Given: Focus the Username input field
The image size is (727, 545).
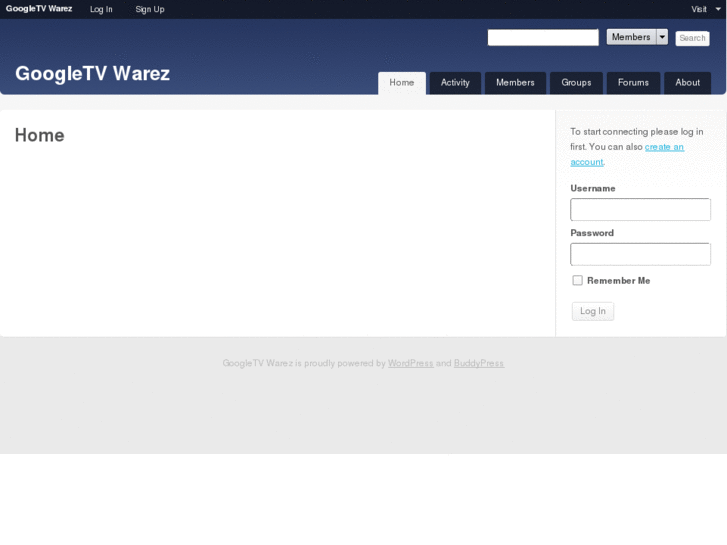Looking at the screenshot, I should pyautogui.click(x=640, y=210).
